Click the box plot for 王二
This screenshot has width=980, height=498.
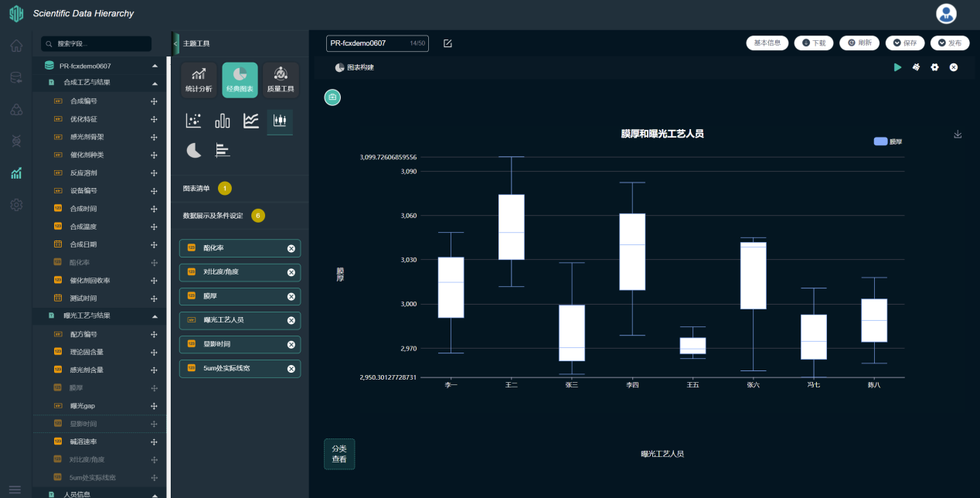512,227
